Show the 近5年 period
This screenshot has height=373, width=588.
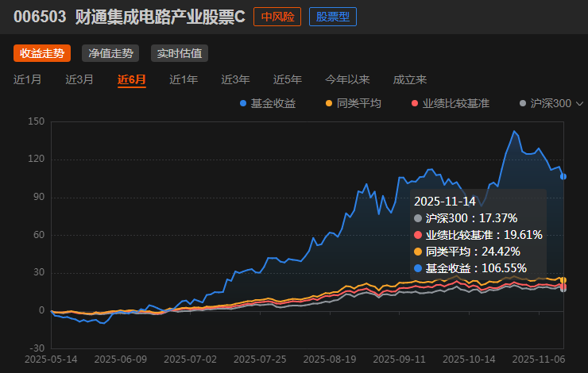pyautogui.click(x=288, y=79)
